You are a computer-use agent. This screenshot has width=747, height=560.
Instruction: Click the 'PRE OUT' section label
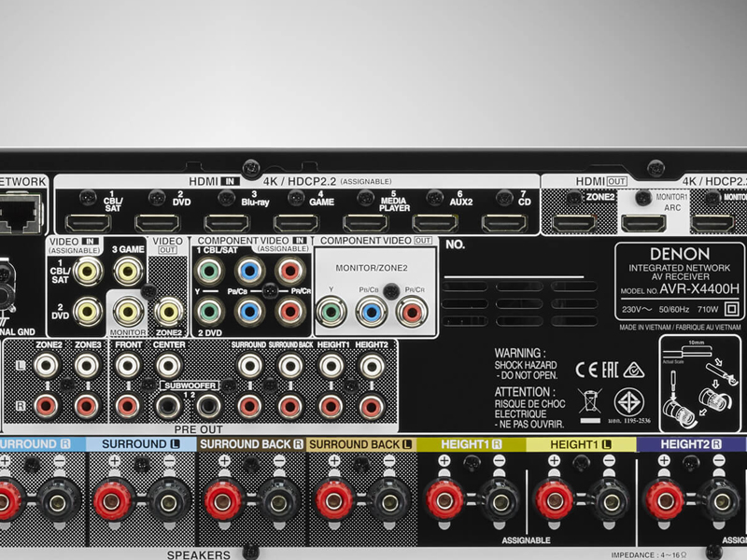[x=198, y=429]
